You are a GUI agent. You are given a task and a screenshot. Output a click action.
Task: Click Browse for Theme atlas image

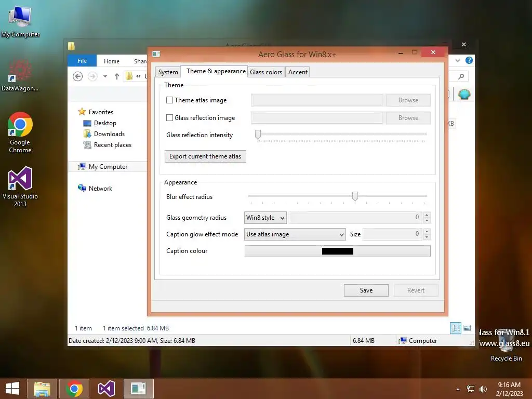[x=408, y=100]
